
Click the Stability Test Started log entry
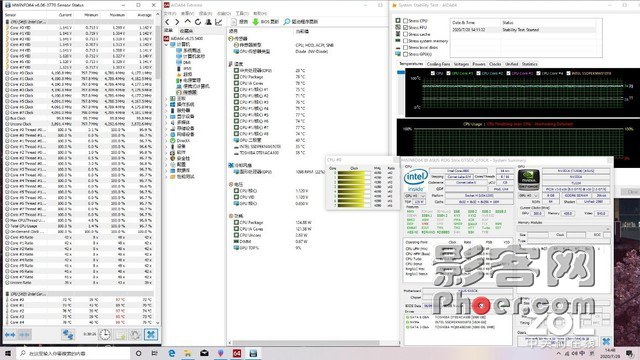click(x=523, y=30)
